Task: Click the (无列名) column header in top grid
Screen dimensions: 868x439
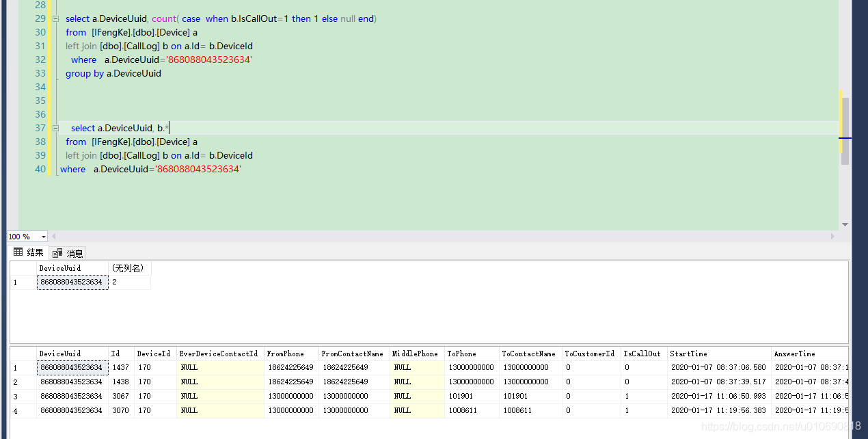Action: (130, 267)
